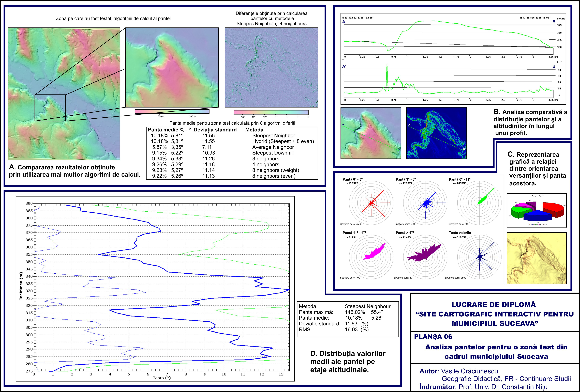Select the table header 'Panta medie % - °'
The height and width of the screenshot is (392, 580).
[169, 130]
